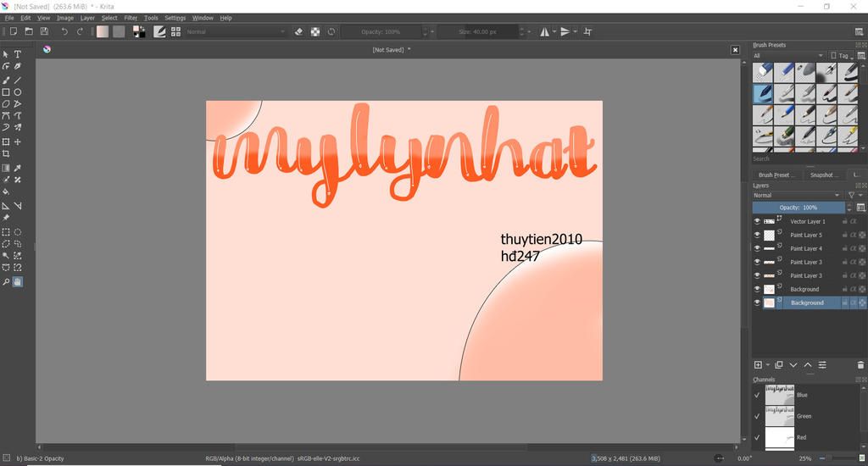
Task: Pick the Crop tool
Action: [x=6, y=154]
